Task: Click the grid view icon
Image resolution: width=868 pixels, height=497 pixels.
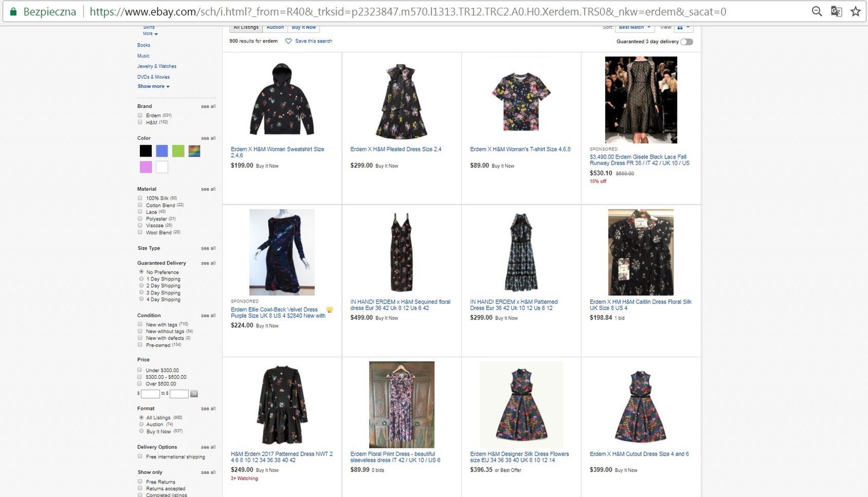Action: coord(680,27)
